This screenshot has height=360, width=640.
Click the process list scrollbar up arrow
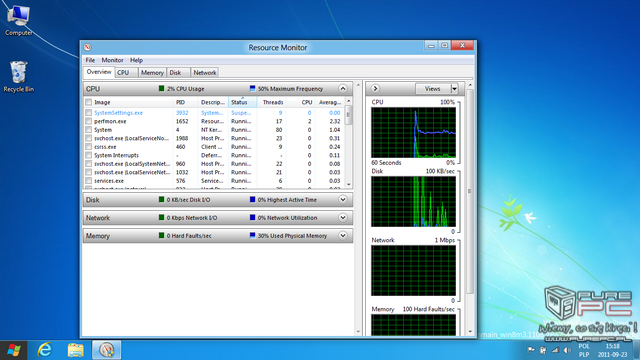pos(349,101)
